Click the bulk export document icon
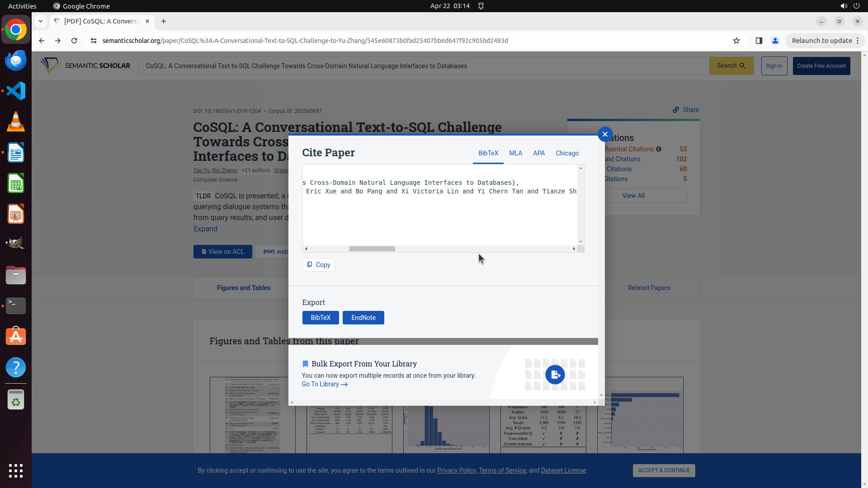The image size is (868, 488). click(555, 375)
